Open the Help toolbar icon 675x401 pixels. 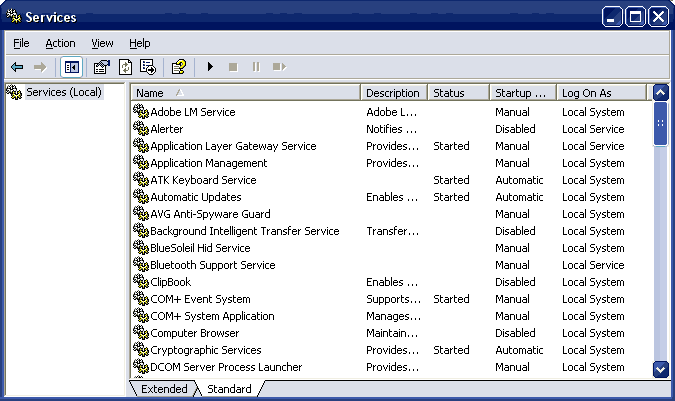[179, 67]
